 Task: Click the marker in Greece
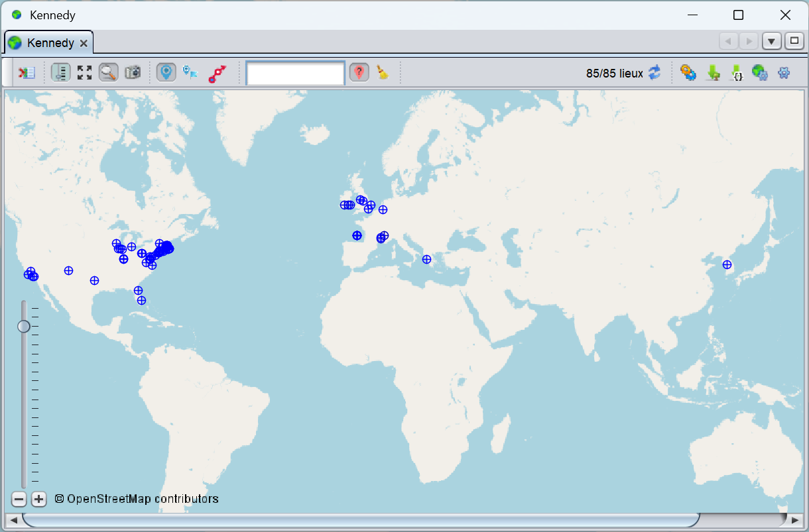[426, 259]
